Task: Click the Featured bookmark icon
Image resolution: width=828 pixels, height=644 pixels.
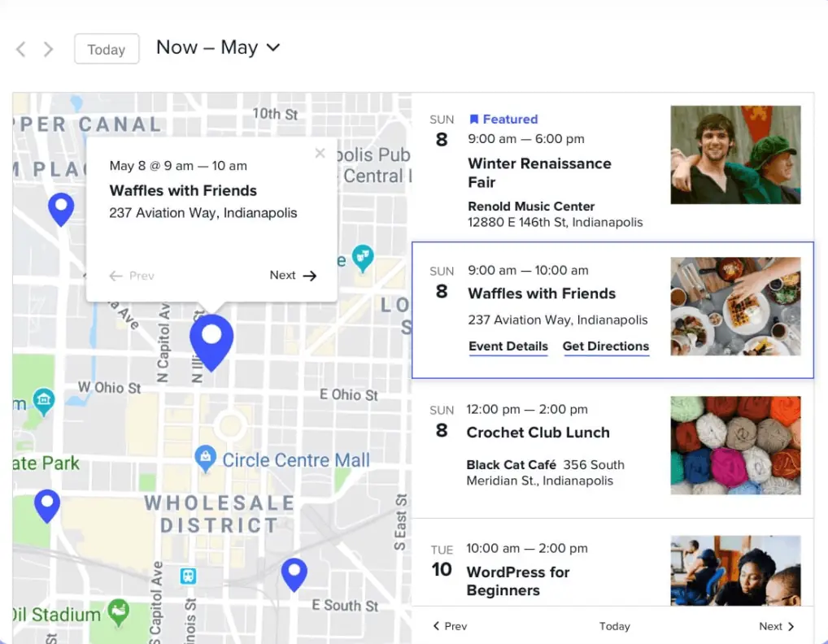Action: click(x=473, y=120)
